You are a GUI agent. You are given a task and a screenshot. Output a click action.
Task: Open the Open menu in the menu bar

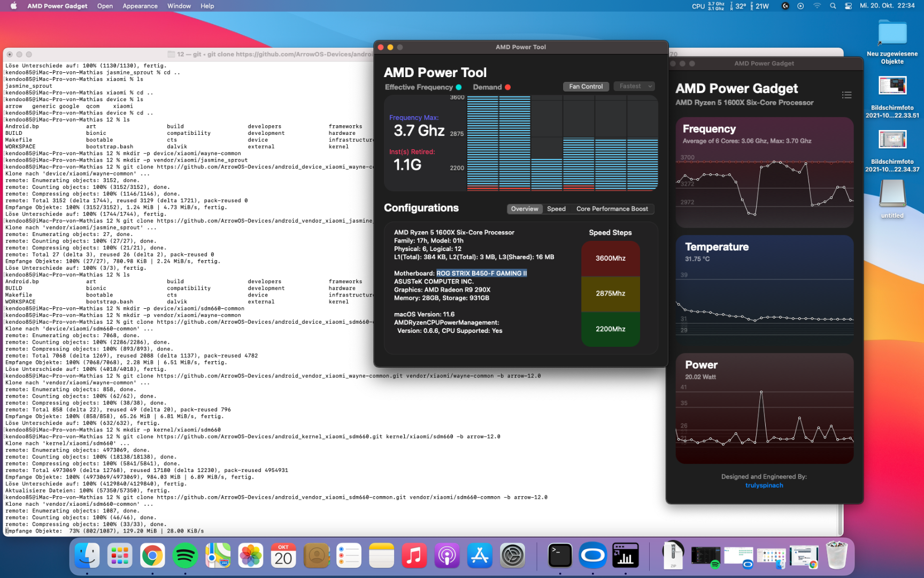(105, 6)
